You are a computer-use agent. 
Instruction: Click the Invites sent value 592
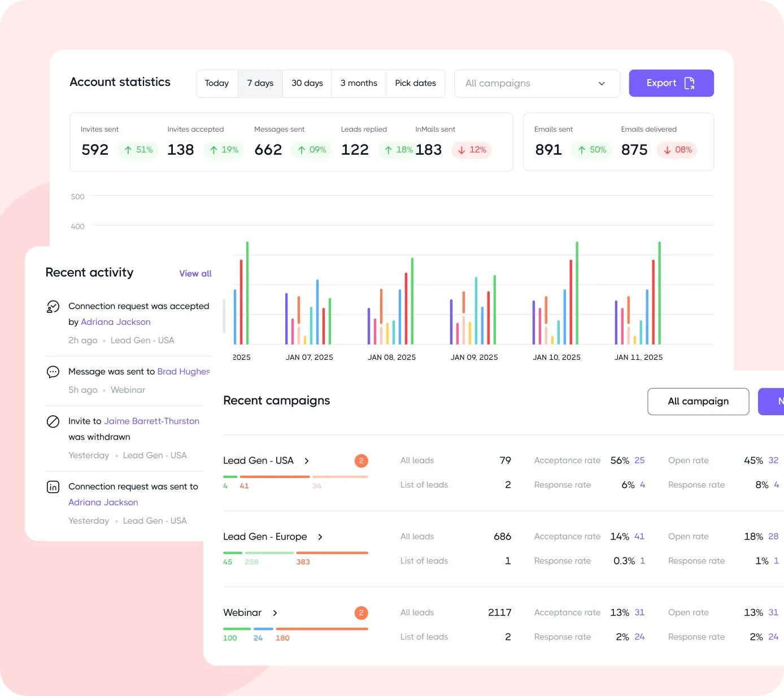tap(95, 150)
